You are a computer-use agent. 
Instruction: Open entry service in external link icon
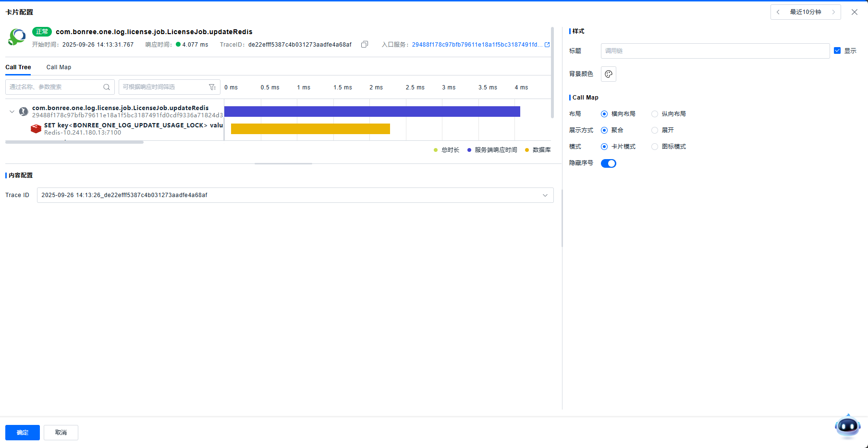point(547,45)
